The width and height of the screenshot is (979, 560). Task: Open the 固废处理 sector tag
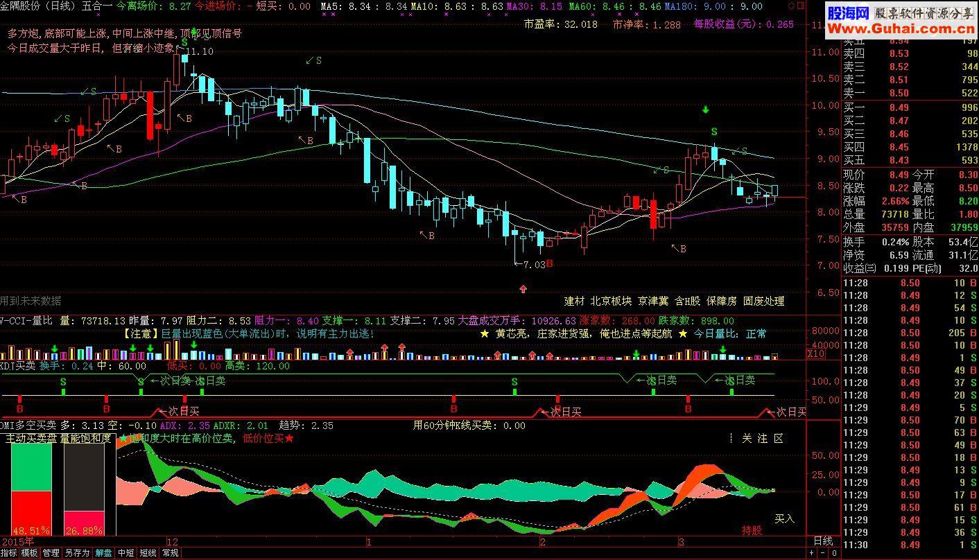[x=764, y=301]
